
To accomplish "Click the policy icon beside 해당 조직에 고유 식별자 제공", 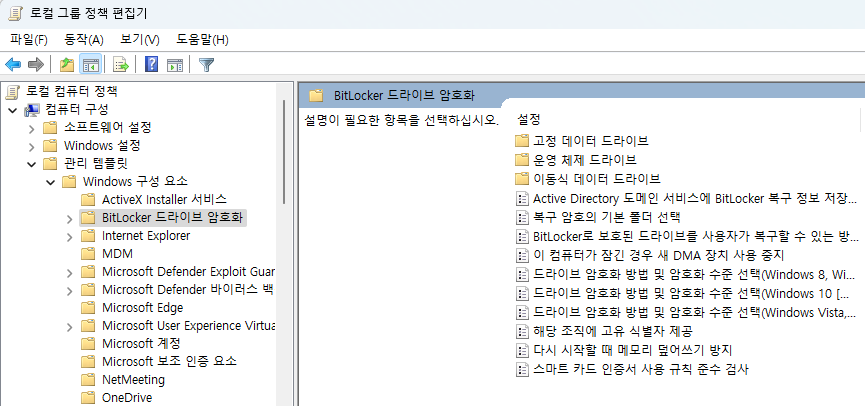I will [x=522, y=331].
